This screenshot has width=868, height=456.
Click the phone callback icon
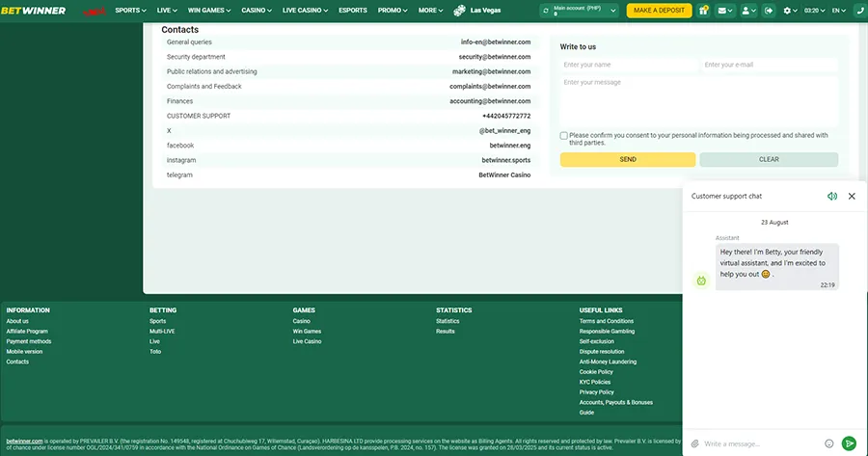pos(861,11)
